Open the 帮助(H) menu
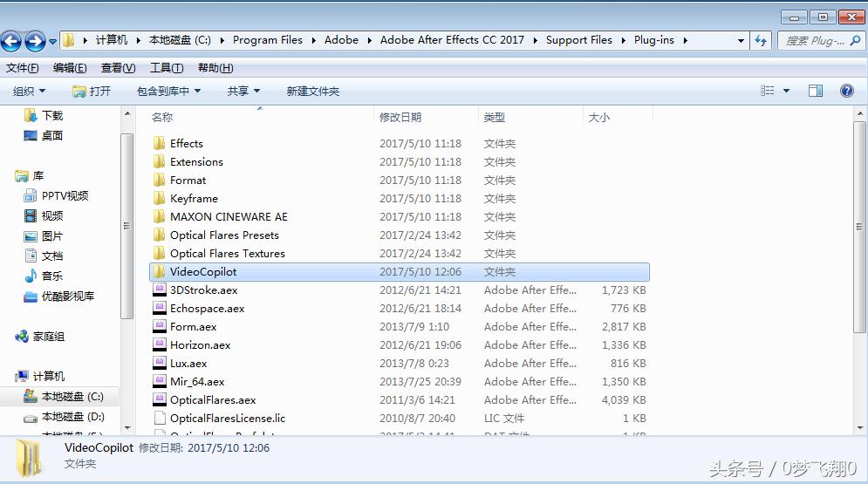868x484 pixels. (x=215, y=68)
